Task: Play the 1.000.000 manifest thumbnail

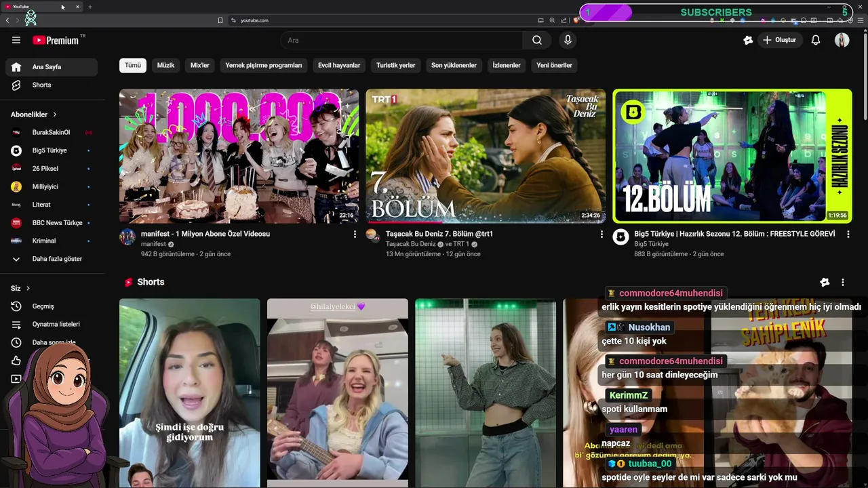Action: tap(239, 156)
